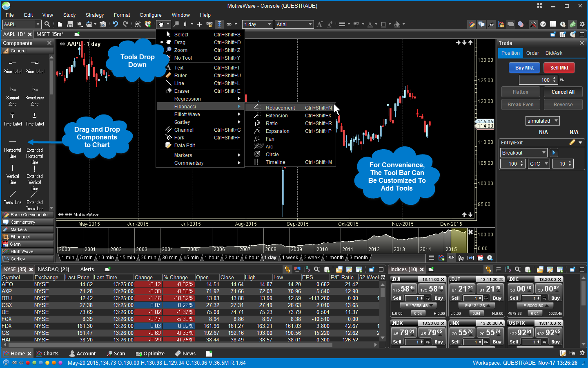Click the hammer and wrench tools icon
Image resolution: width=588 pixels, height=368 pixels.
point(533,24)
